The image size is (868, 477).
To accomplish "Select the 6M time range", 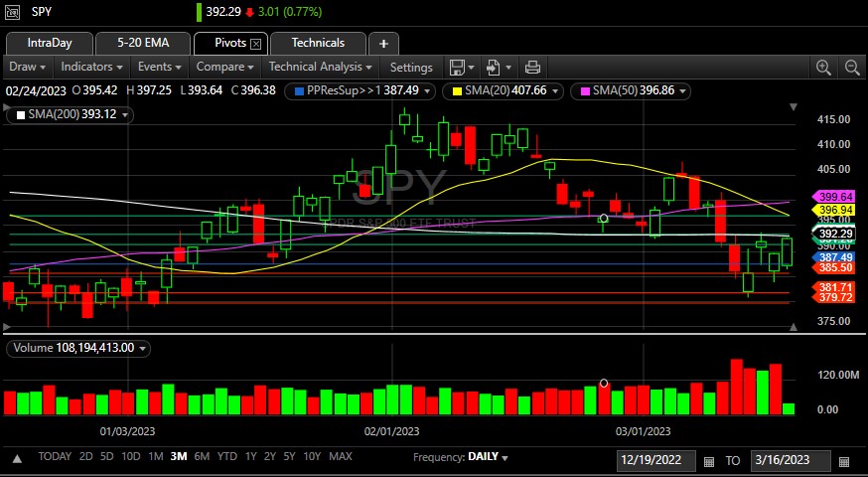I will click(x=202, y=457).
